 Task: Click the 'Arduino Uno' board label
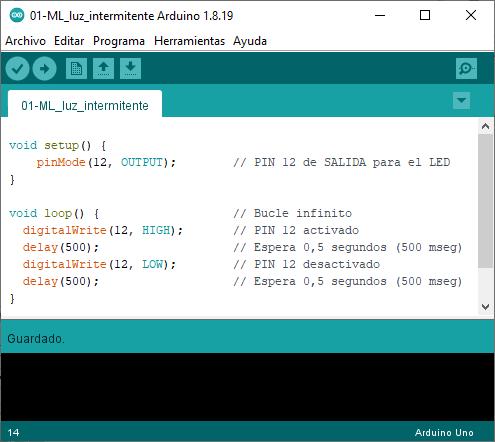pyautogui.click(x=444, y=433)
